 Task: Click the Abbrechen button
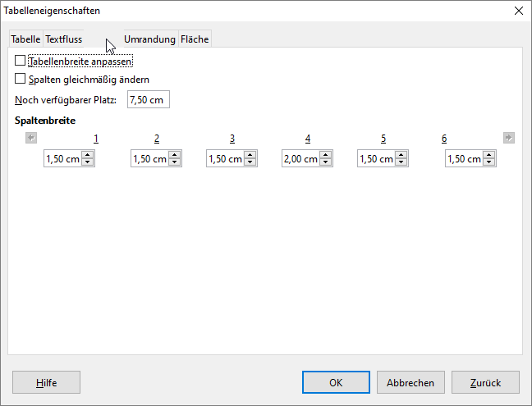pos(410,382)
